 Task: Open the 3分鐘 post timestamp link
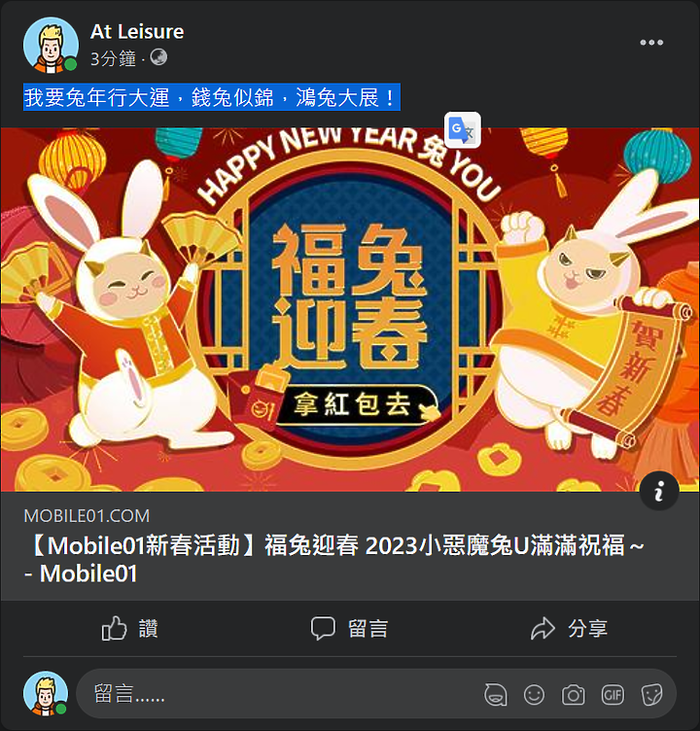coord(113,58)
